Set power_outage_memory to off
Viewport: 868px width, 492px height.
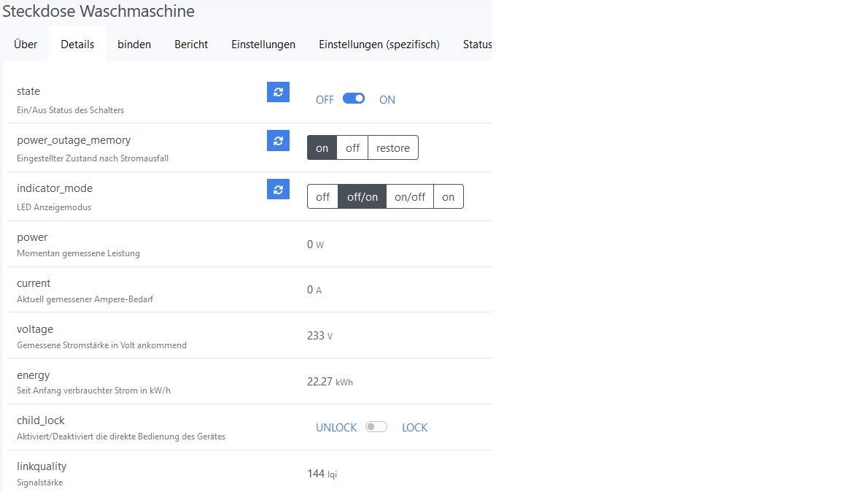(352, 147)
